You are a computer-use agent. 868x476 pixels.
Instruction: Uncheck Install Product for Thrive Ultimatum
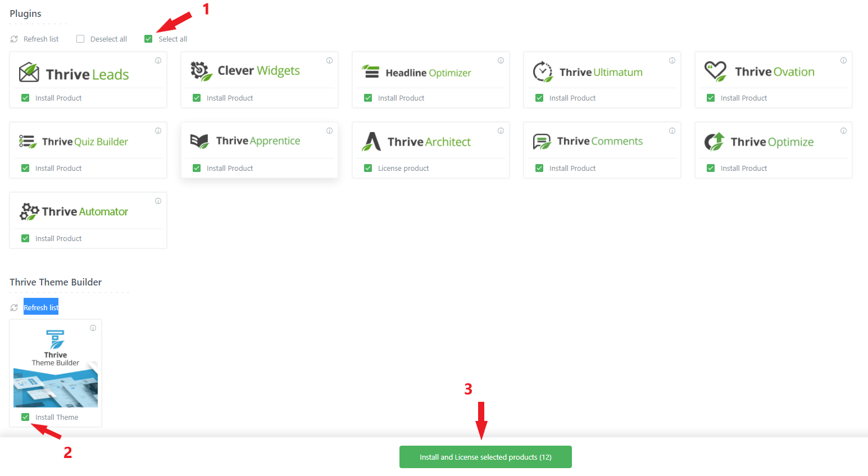click(x=539, y=98)
